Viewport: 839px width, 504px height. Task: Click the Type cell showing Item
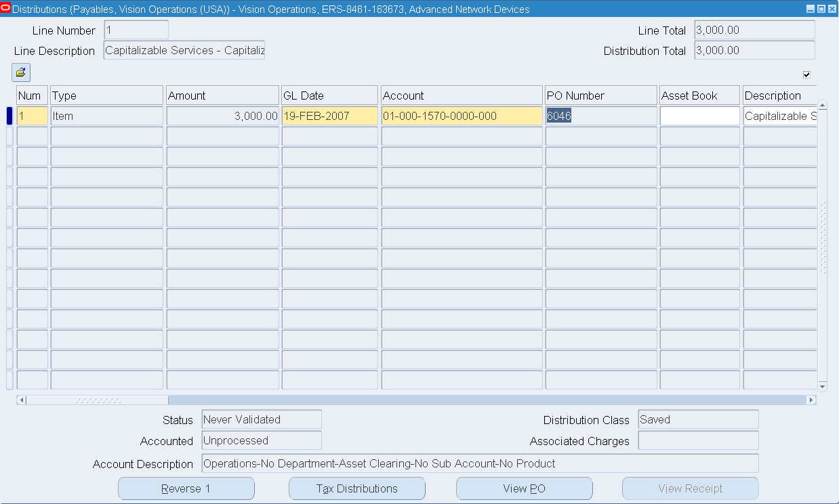pyautogui.click(x=107, y=116)
